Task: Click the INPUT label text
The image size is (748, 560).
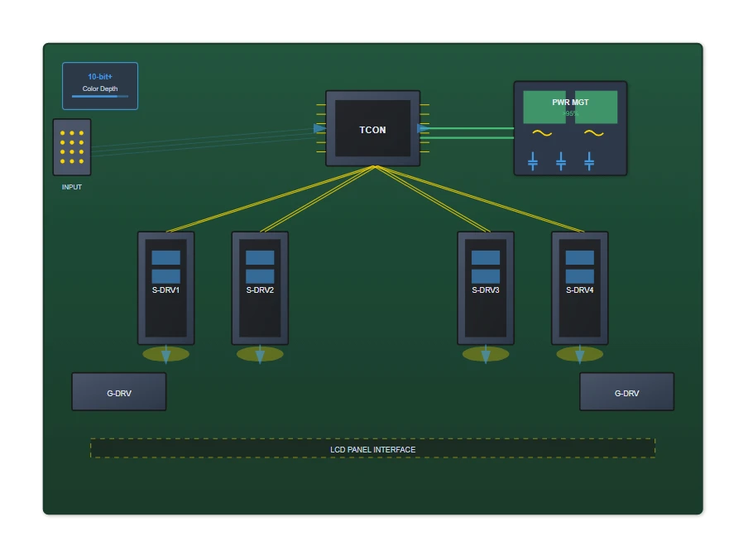Action: click(x=71, y=187)
